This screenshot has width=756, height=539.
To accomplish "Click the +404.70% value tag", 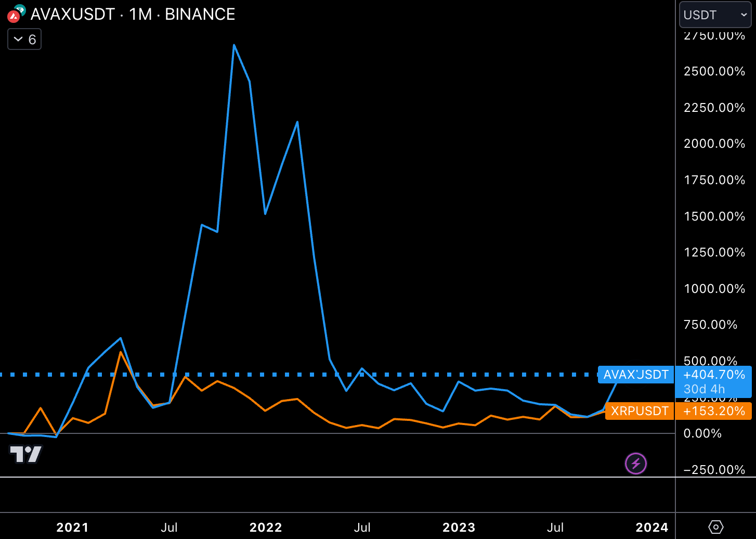I will 714,375.
